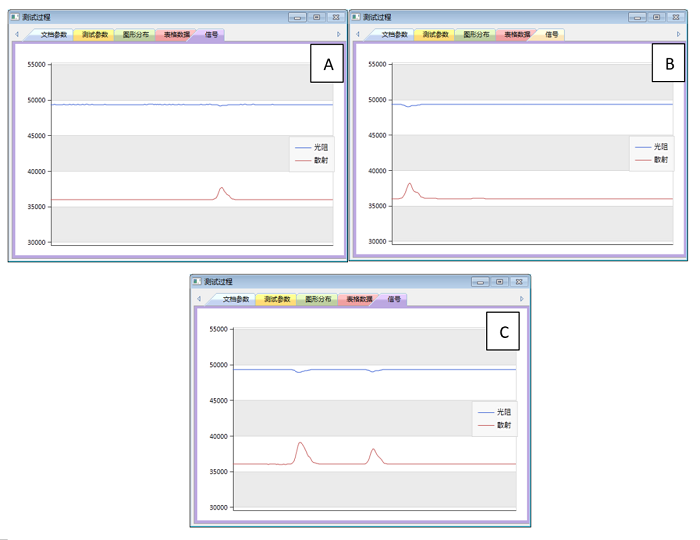The height and width of the screenshot is (540, 700).
Task: Close window A with the X button
Action: pyautogui.click(x=335, y=17)
